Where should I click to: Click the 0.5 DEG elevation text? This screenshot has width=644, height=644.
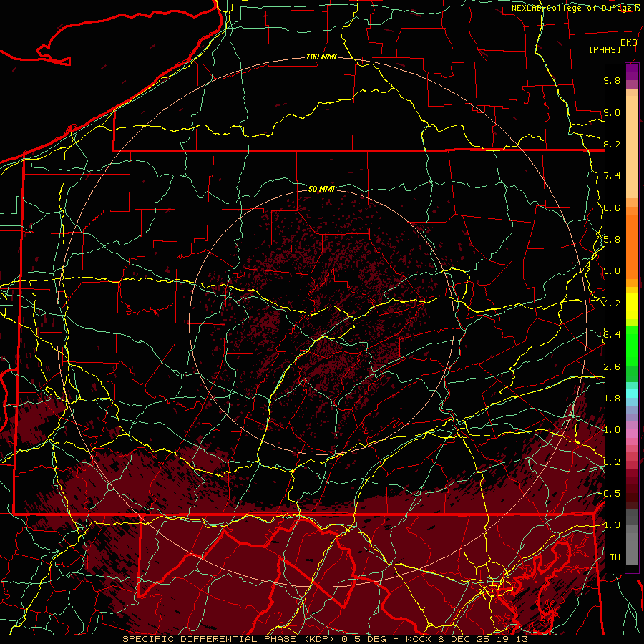click(x=364, y=639)
